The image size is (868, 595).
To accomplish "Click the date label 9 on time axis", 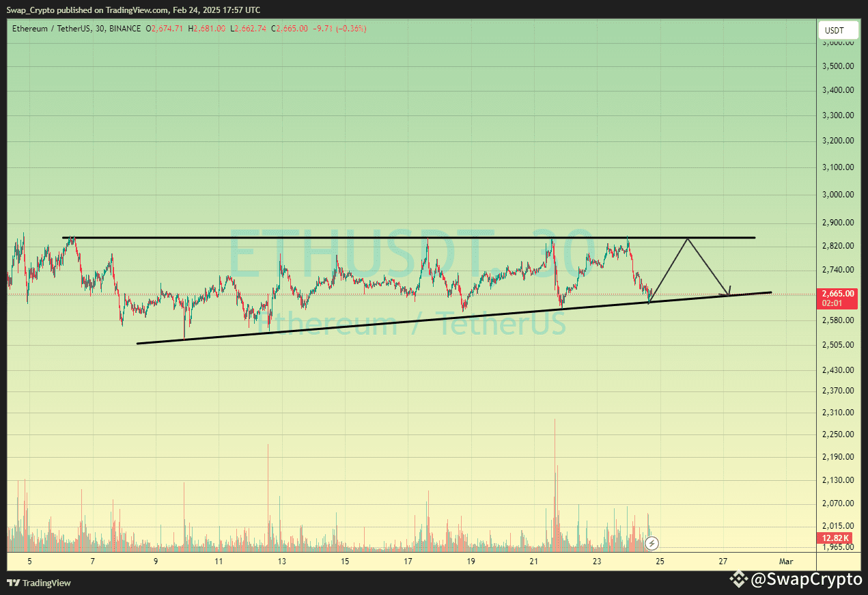I will coord(156,562).
